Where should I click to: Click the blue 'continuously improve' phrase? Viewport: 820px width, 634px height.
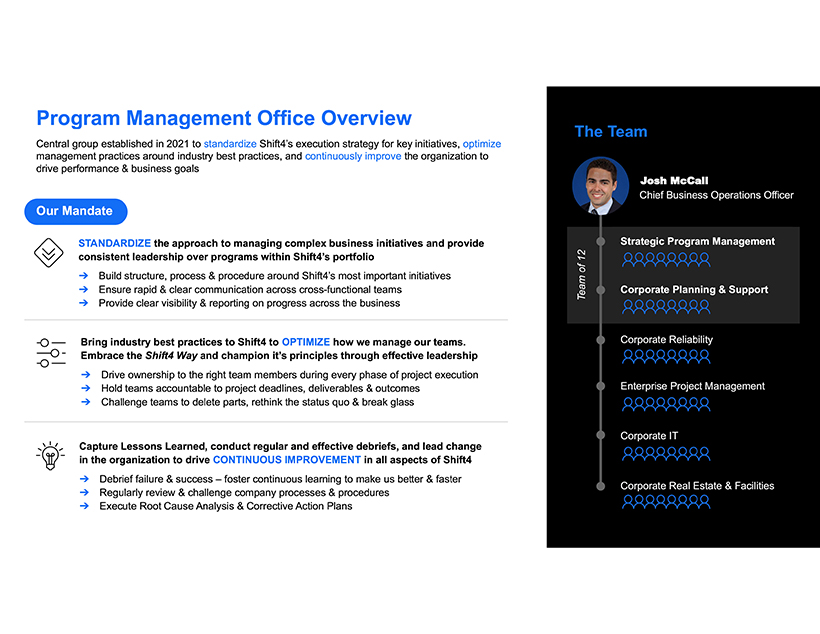[x=353, y=156]
